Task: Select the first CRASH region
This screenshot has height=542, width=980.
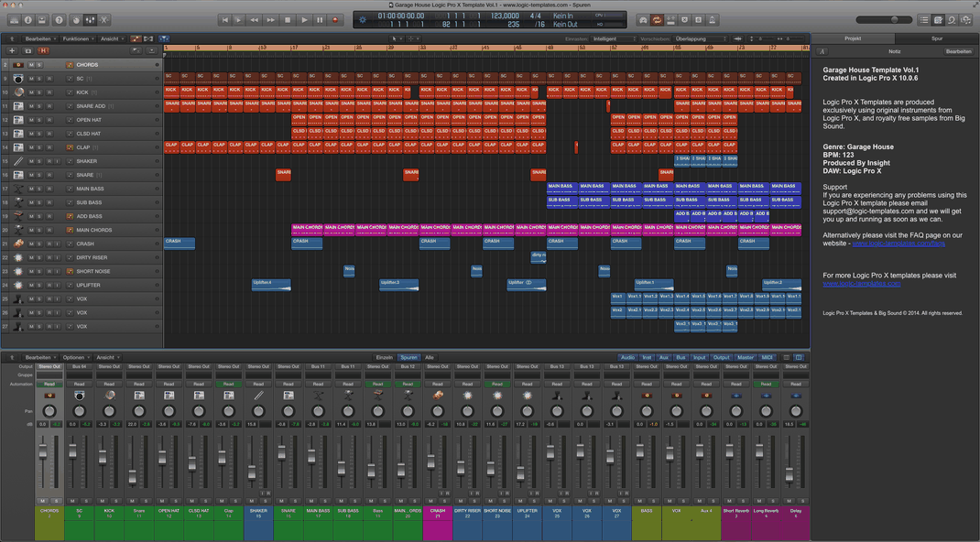Action: 180,244
